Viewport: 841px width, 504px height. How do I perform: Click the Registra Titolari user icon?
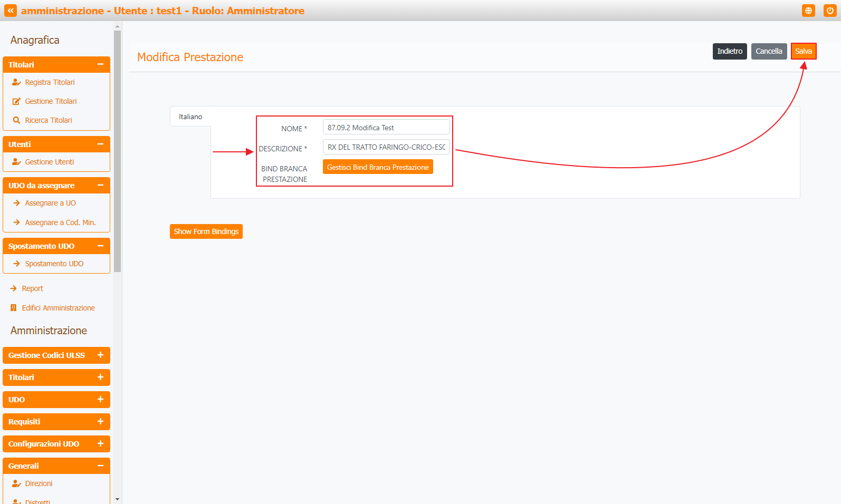16,82
